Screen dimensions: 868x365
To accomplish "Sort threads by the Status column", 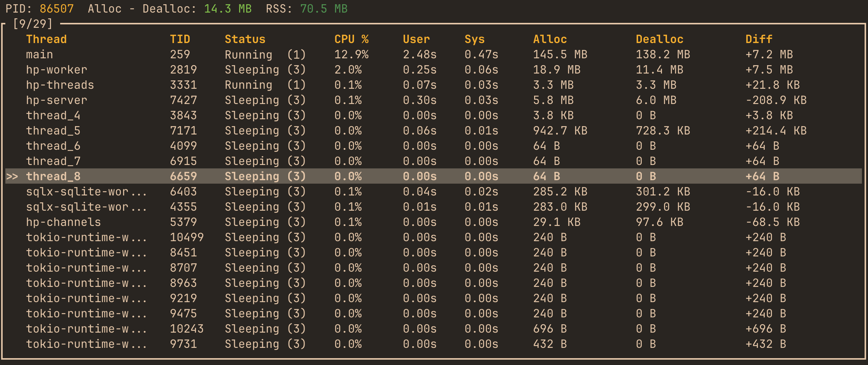I will (x=245, y=39).
